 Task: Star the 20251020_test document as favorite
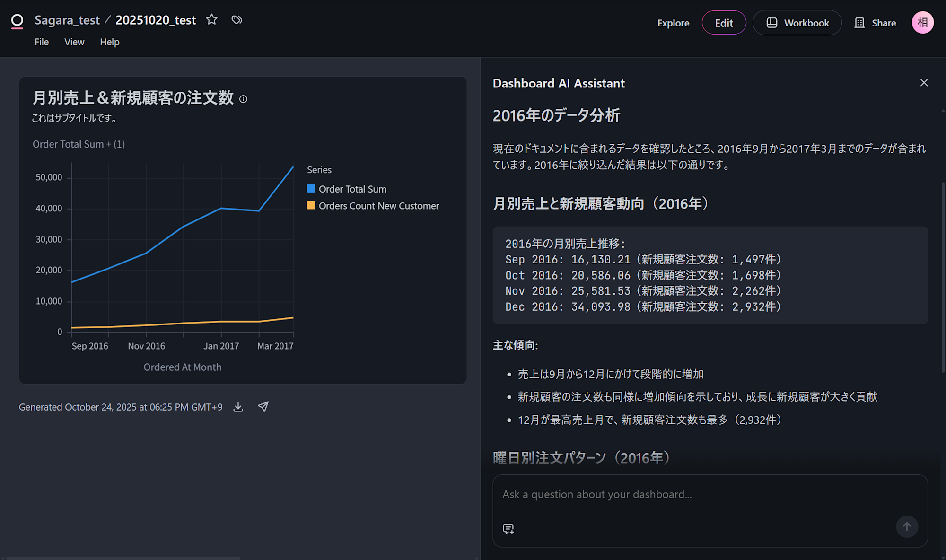click(211, 20)
